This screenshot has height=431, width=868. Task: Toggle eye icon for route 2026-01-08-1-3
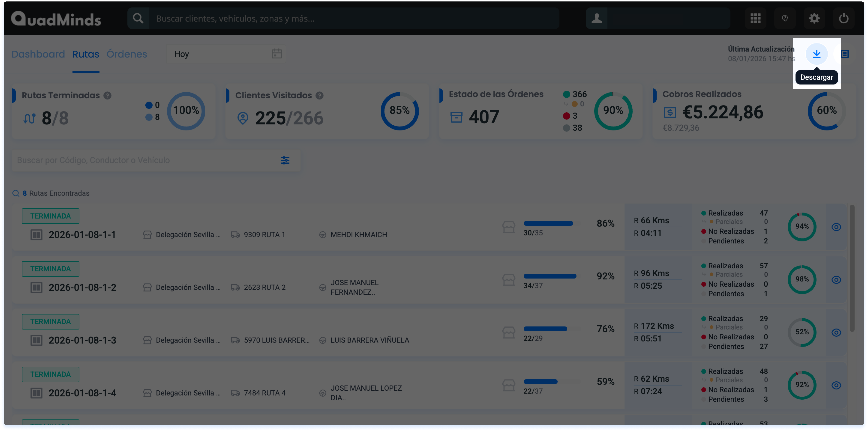[x=836, y=333]
